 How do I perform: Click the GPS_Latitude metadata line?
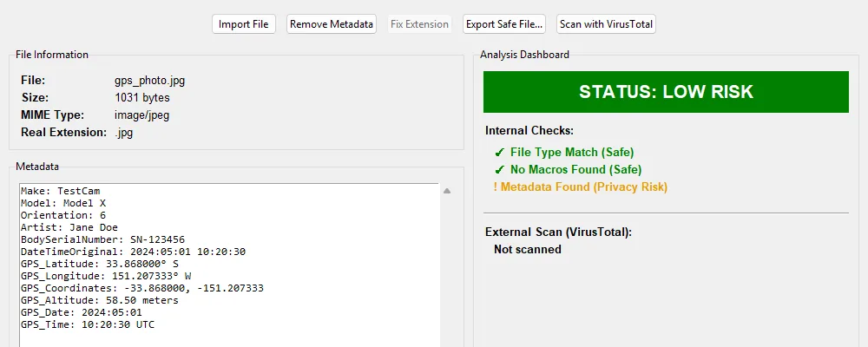click(100, 264)
